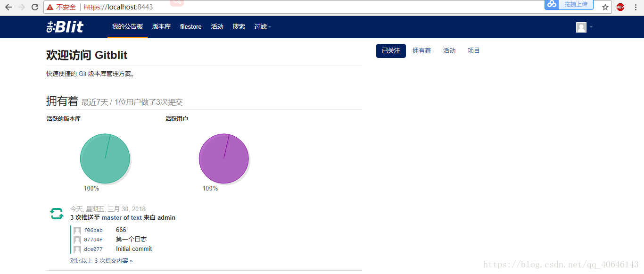Screen dimensions: 644x274
Task: Click the 不安全 security label
Action: click(66, 7)
